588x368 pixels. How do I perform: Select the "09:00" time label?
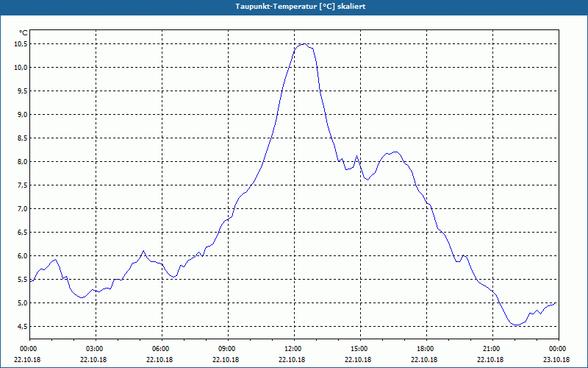click(x=226, y=349)
